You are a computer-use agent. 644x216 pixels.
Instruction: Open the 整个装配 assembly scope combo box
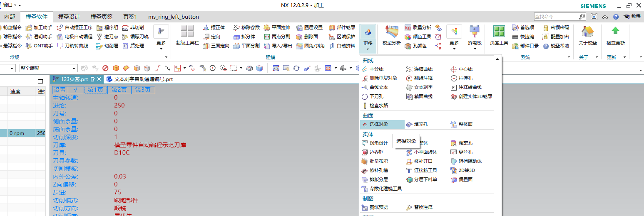click(48, 68)
